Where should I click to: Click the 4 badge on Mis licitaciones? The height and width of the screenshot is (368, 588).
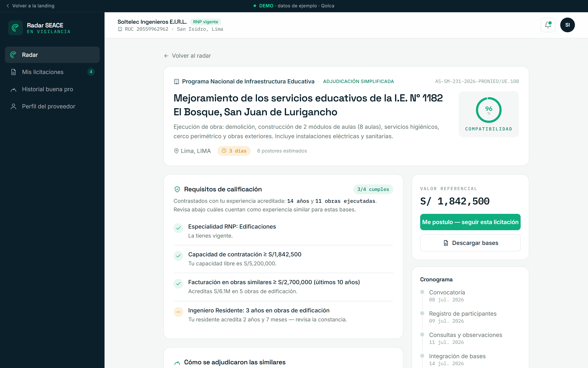click(91, 72)
